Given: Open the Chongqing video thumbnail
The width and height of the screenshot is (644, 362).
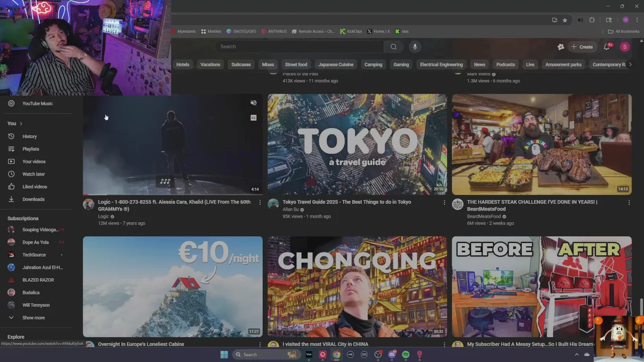Looking at the screenshot, I should (x=357, y=287).
